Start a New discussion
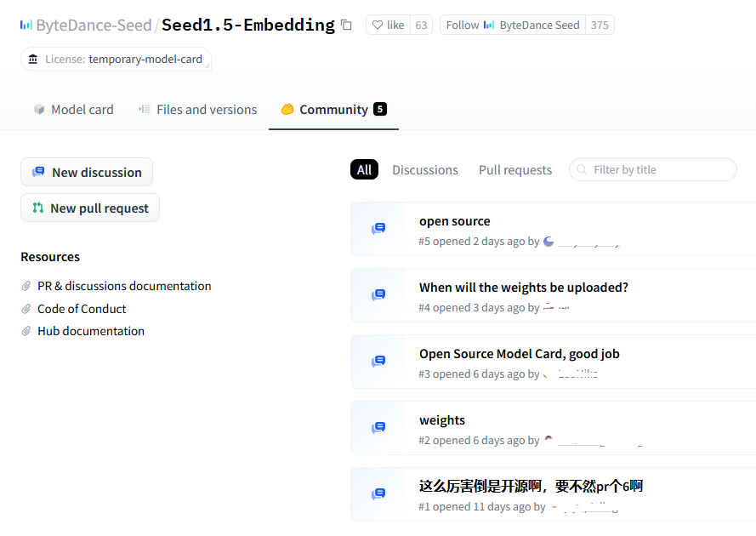This screenshot has width=756, height=536. coord(86,172)
